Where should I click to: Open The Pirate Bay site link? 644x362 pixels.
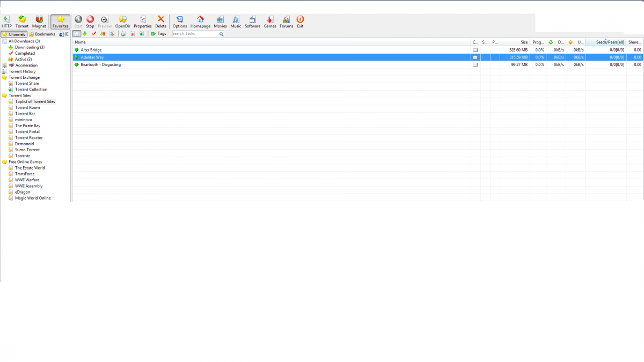tap(27, 125)
